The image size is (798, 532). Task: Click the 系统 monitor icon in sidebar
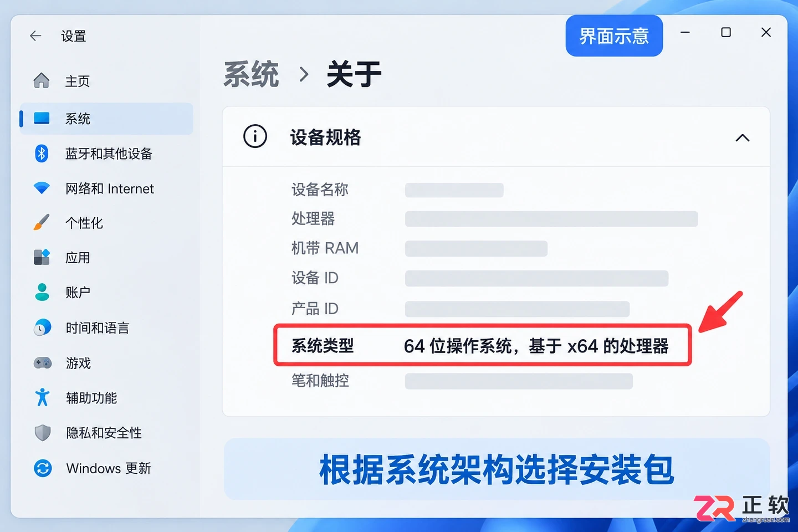(42, 118)
